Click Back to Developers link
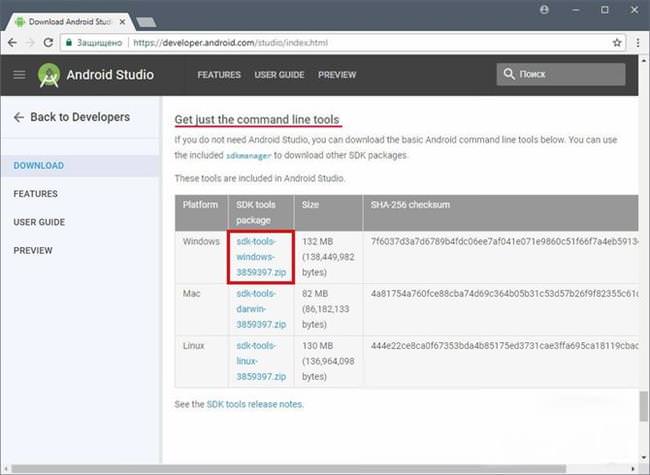This screenshot has width=650, height=475. coord(72,117)
